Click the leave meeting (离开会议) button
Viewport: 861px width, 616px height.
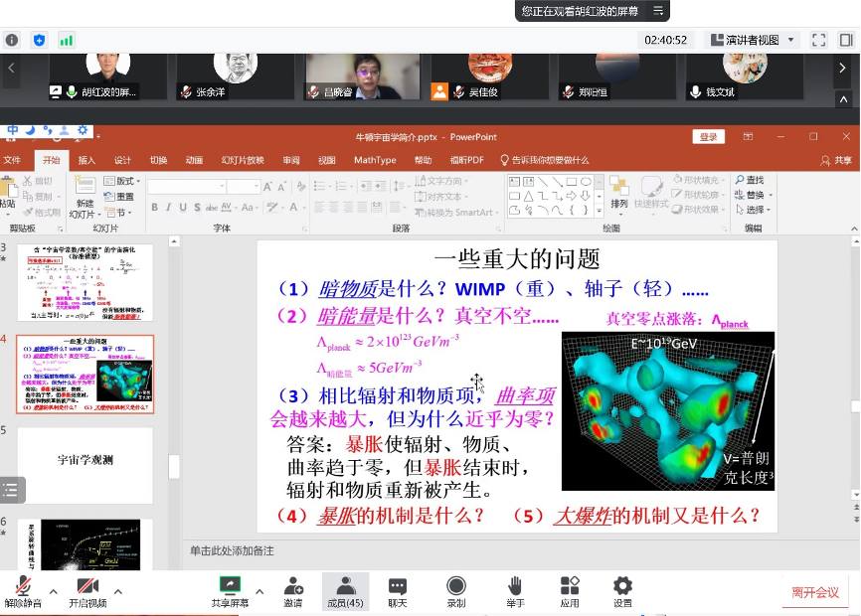click(814, 592)
